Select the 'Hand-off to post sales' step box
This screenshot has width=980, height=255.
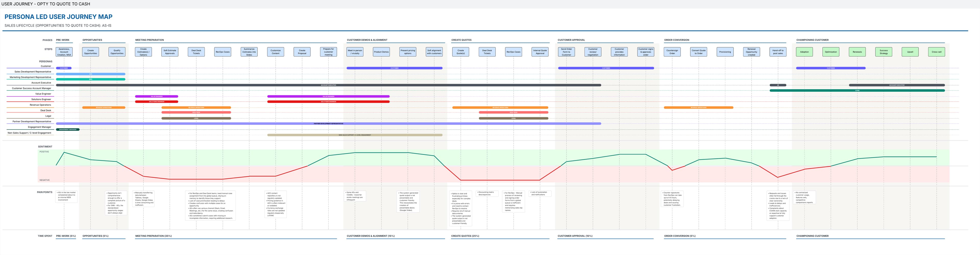tap(778, 52)
